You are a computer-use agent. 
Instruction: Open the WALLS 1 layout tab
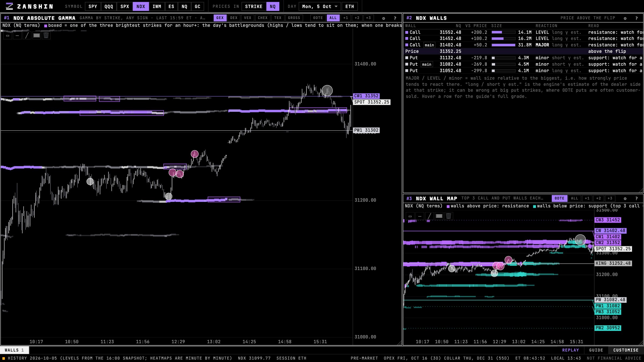14,350
